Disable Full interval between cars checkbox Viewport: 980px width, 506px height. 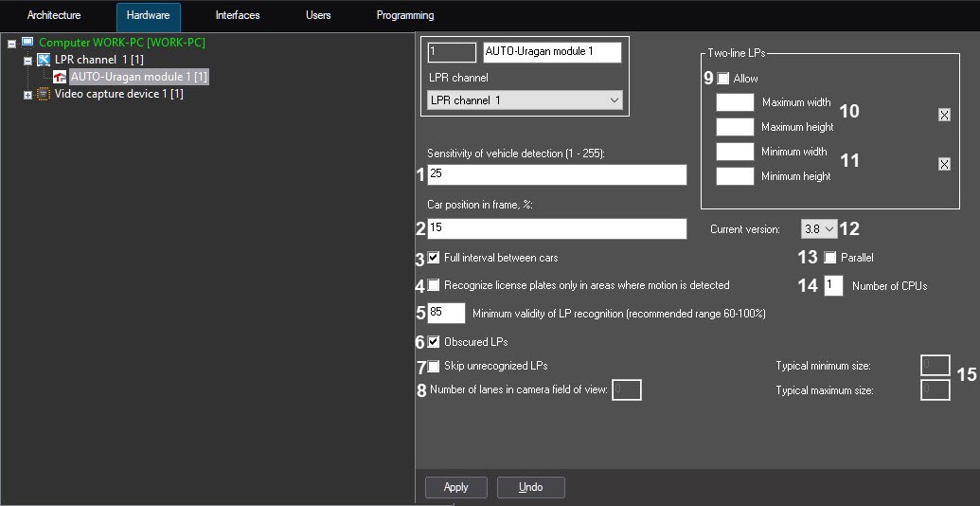[434, 257]
